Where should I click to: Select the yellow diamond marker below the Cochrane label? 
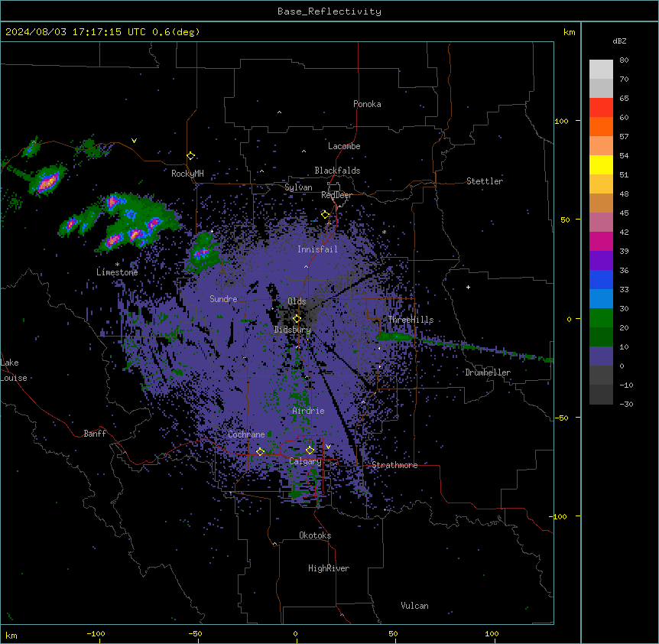(260, 452)
